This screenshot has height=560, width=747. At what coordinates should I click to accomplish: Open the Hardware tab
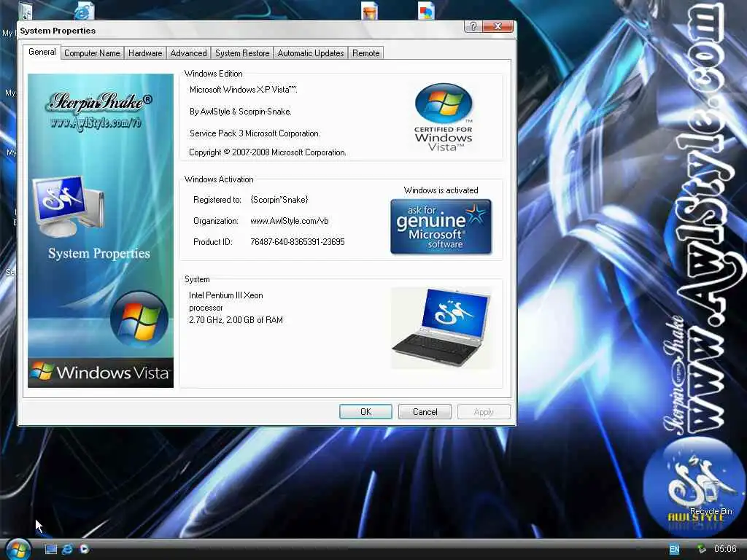[x=145, y=52]
